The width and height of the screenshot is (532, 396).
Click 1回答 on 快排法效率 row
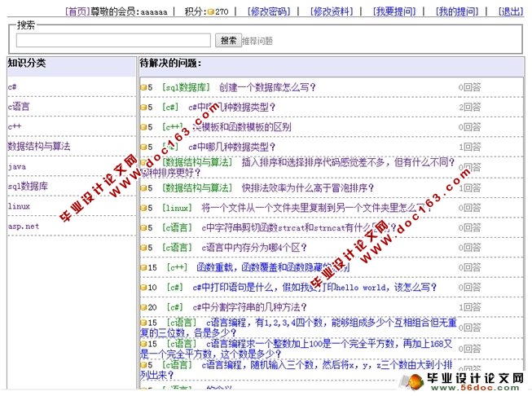coord(470,187)
